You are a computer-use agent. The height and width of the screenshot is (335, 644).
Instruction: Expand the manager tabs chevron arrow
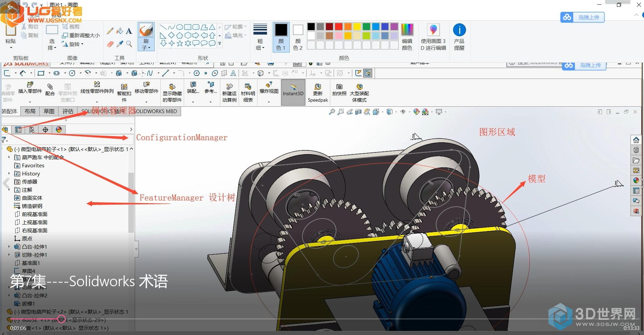pos(131,129)
